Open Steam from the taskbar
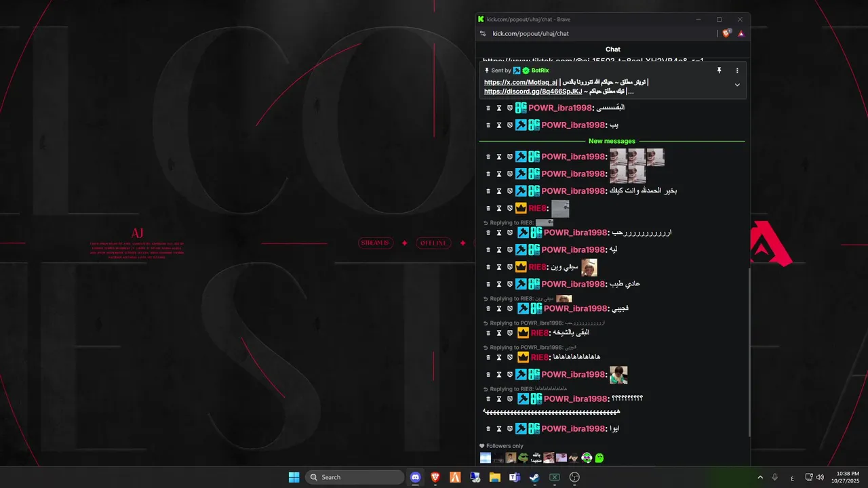This screenshot has width=868, height=488. 534,477
